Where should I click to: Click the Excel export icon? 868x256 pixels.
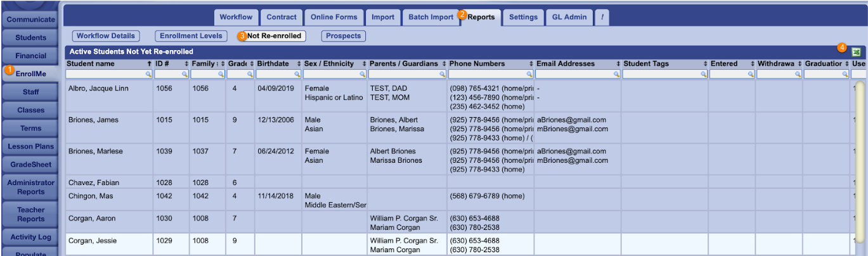click(x=855, y=52)
